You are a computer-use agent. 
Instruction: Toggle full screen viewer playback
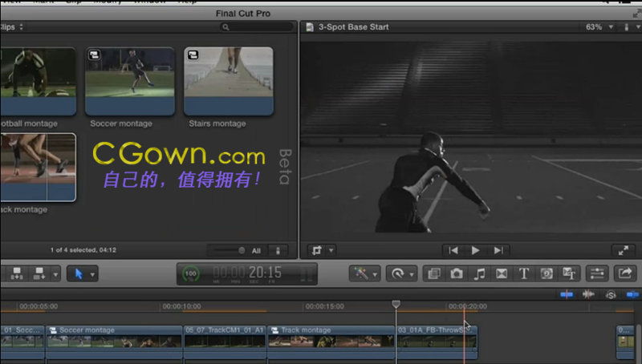click(x=622, y=250)
